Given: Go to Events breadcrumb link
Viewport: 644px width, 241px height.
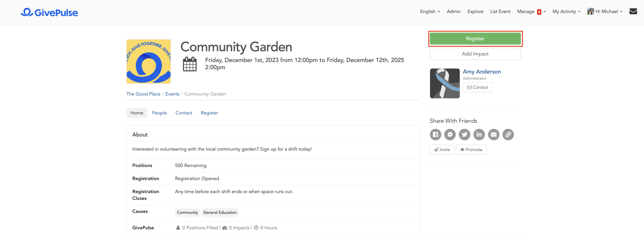Looking at the screenshot, I should [x=172, y=94].
